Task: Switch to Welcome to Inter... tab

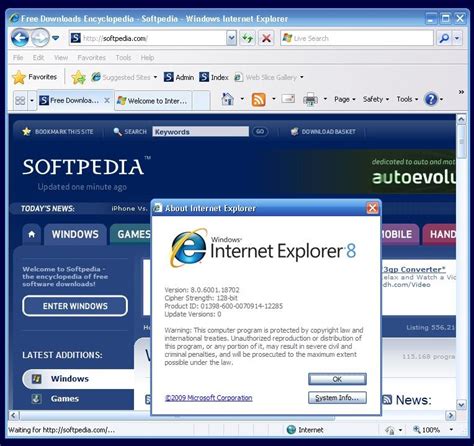Action: [x=153, y=100]
